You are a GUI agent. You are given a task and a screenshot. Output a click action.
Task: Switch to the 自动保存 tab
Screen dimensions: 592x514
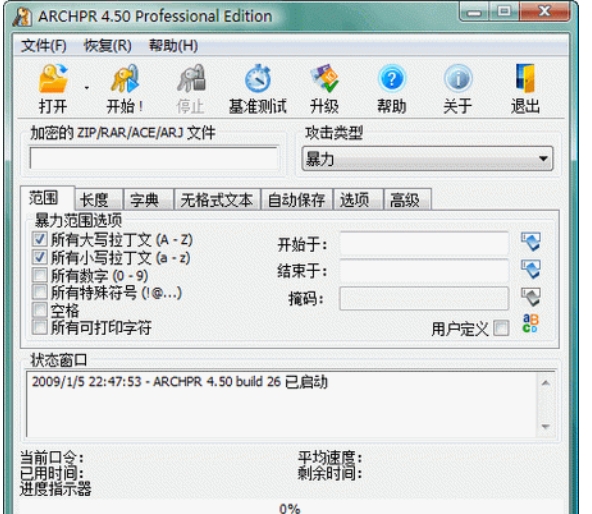[296, 200]
